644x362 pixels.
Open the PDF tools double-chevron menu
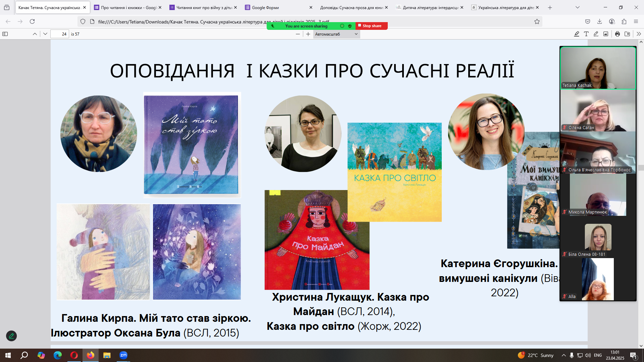(x=638, y=34)
